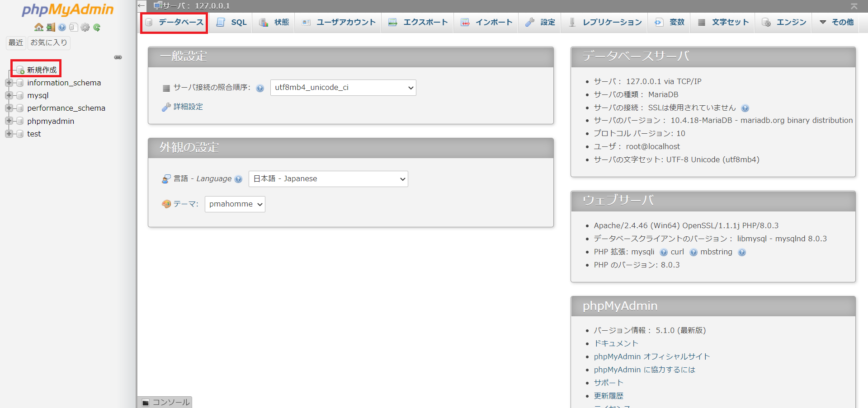This screenshot has width=868, height=408.
Task: Select the information_schema database name
Action: click(64, 83)
